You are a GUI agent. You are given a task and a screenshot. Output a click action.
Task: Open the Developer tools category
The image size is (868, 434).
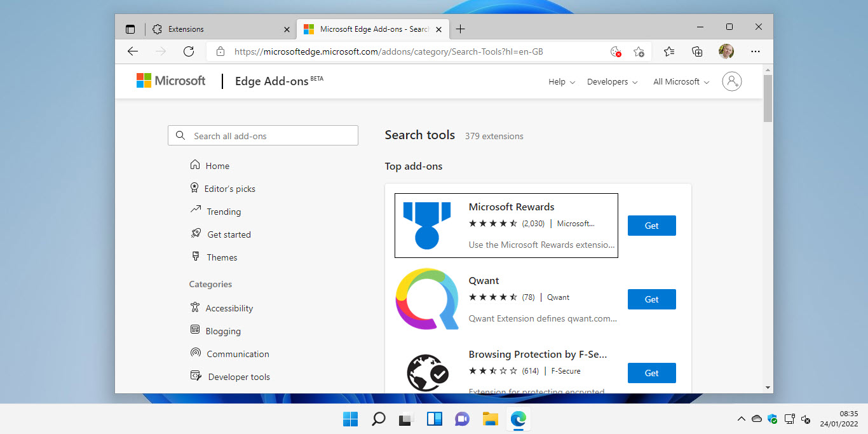[238, 376]
